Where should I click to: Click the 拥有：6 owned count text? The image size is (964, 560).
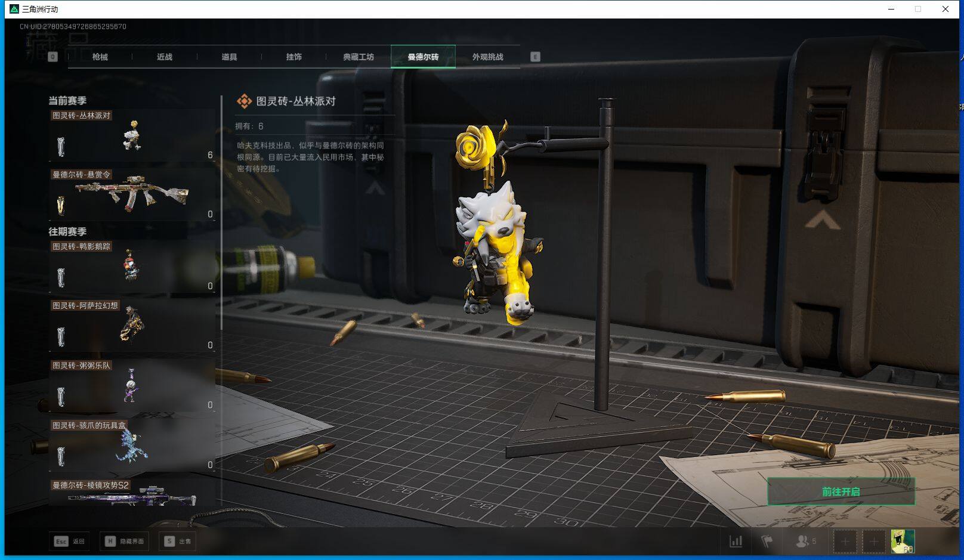tap(249, 126)
